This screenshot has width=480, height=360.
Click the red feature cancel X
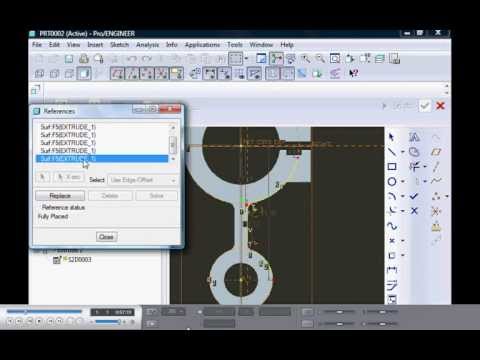(x=440, y=106)
